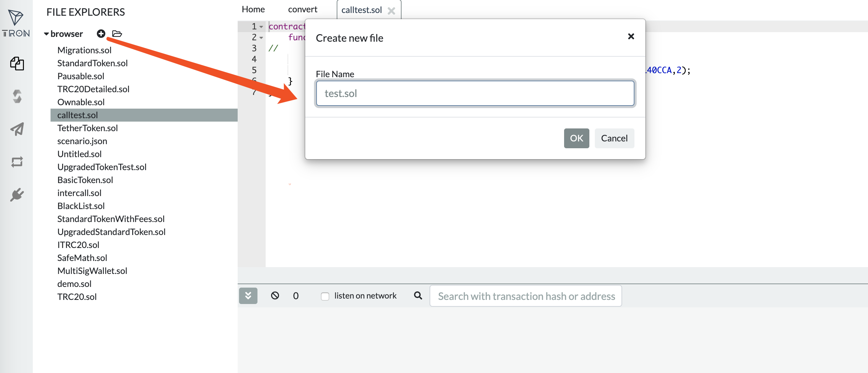
Task: Toggle terminal panel with double-chevron button
Action: (248, 295)
